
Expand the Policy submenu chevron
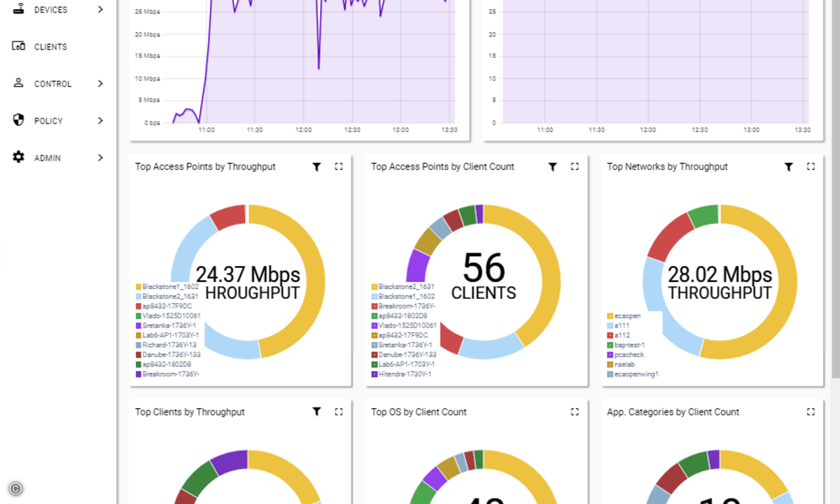[x=100, y=121]
